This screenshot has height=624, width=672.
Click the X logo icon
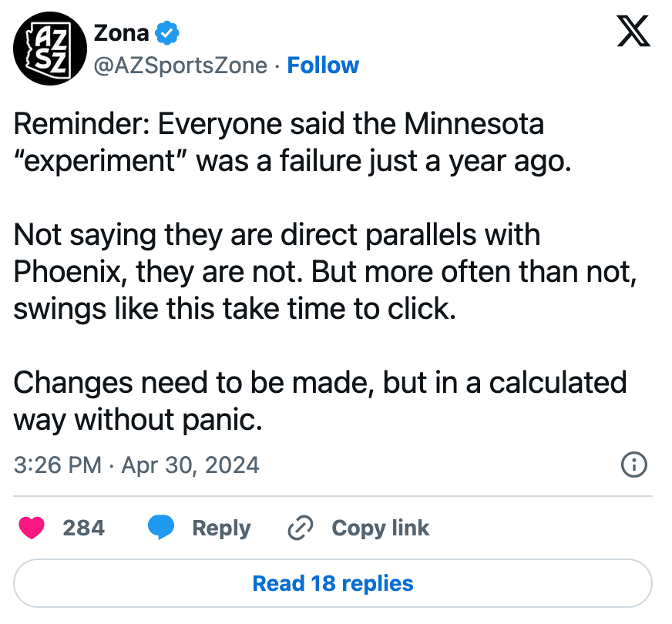point(633,31)
